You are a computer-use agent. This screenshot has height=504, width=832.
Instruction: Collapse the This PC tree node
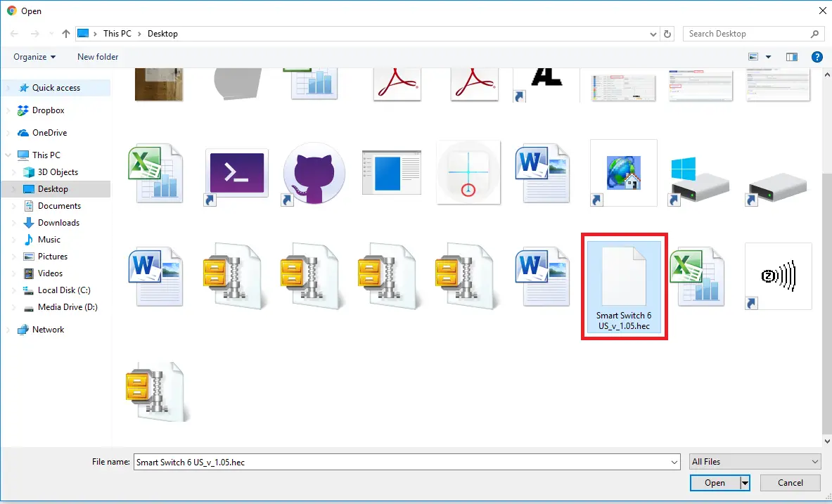coord(8,155)
